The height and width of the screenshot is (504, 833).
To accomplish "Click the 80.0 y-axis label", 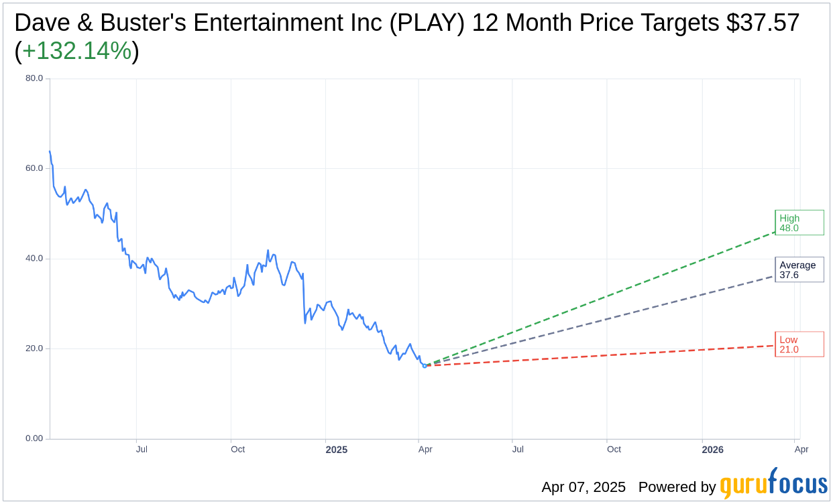I will click(34, 78).
